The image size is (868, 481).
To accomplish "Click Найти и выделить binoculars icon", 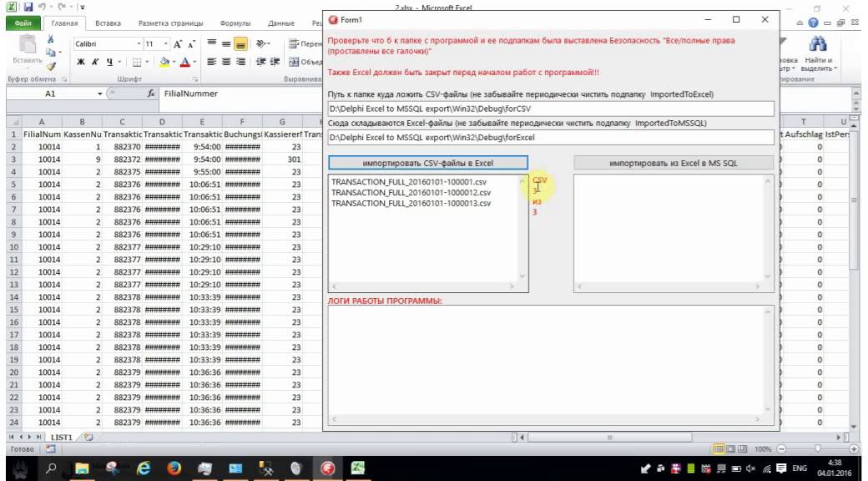I will point(818,45).
